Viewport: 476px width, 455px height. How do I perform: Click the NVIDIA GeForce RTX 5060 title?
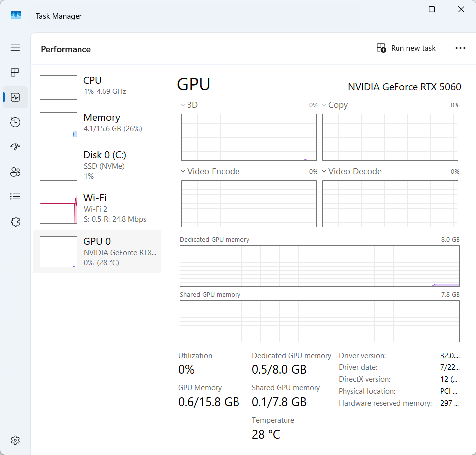[404, 87]
